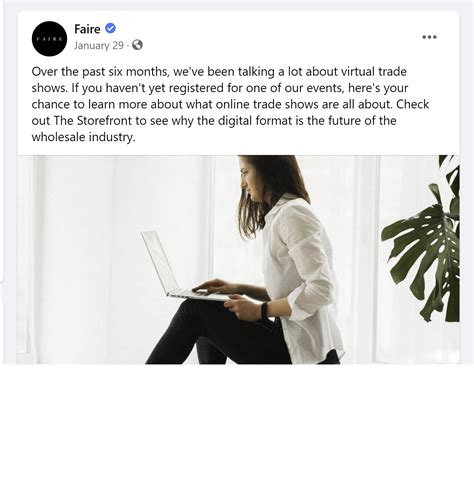Click the word "Check" ending the third line
The height and width of the screenshot is (496, 474).
click(x=412, y=104)
